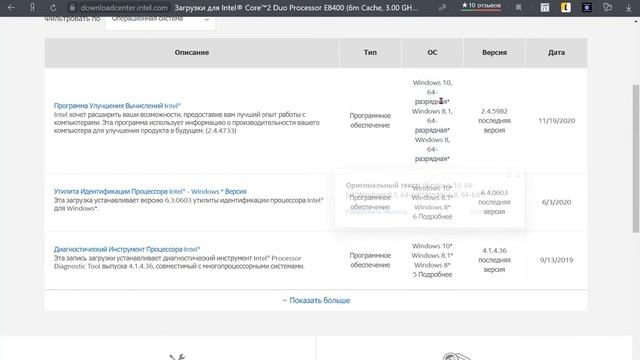Click the date 9/13/2019

pyautogui.click(x=556, y=260)
